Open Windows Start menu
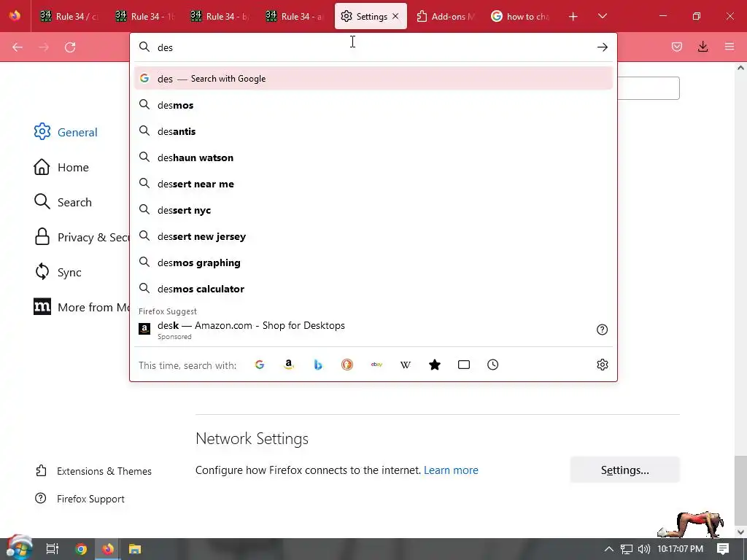 (x=19, y=548)
